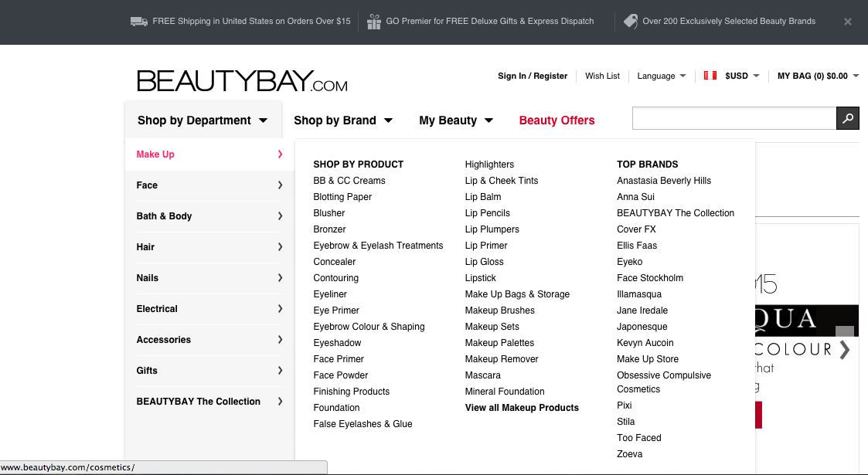Select Too Faced brand
The height and width of the screenshot is (475, 868).
tap(638, 438)
